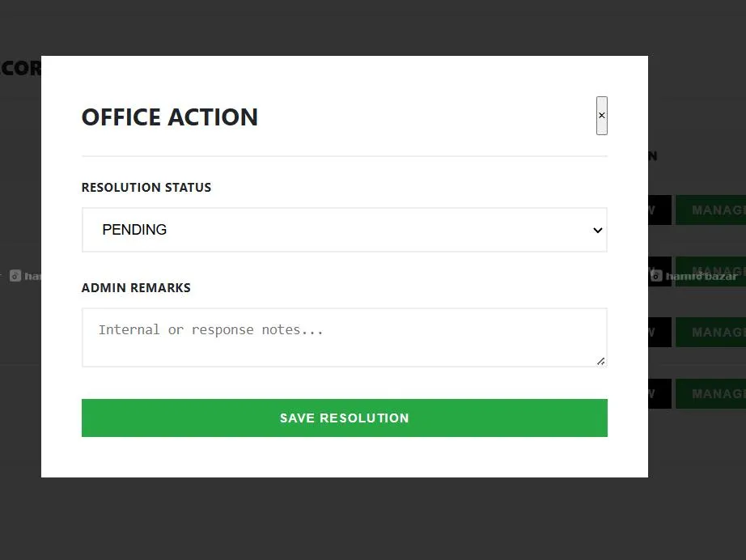Click the Manage button in the fourth row
The height and width of the screenshot is (560, 746).
click(712, 394)
